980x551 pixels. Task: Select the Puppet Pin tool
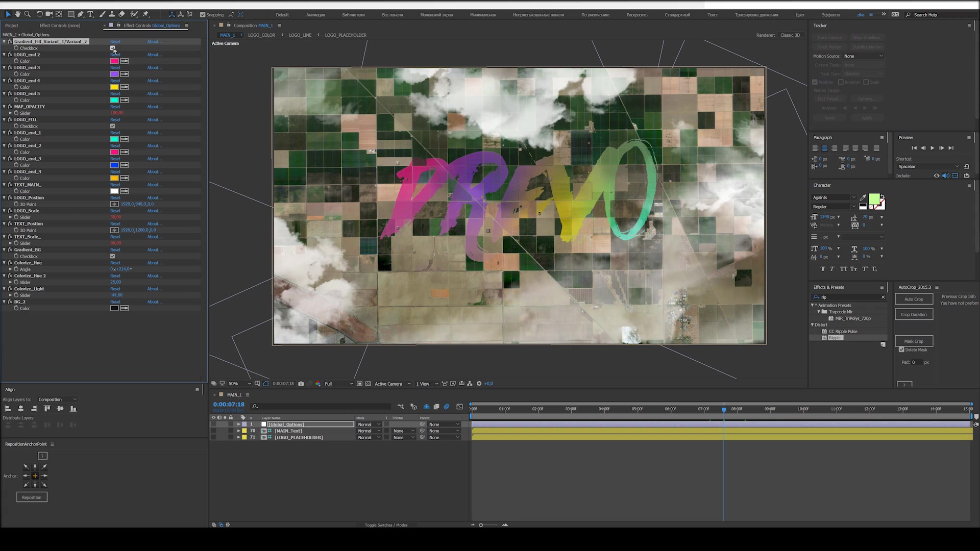[x=145, y=14]
